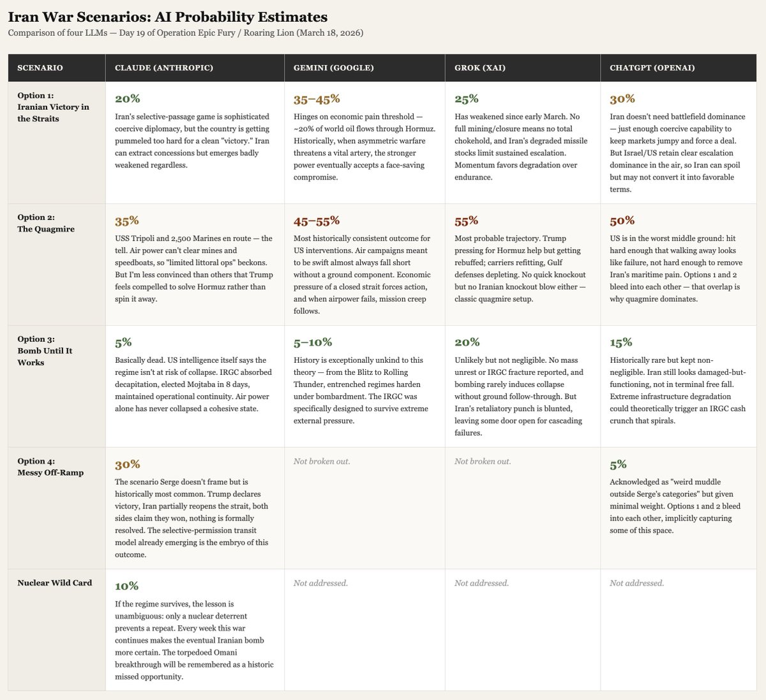Click Grok's 20% Bomb Until It Works estimate

pos(467,343)
